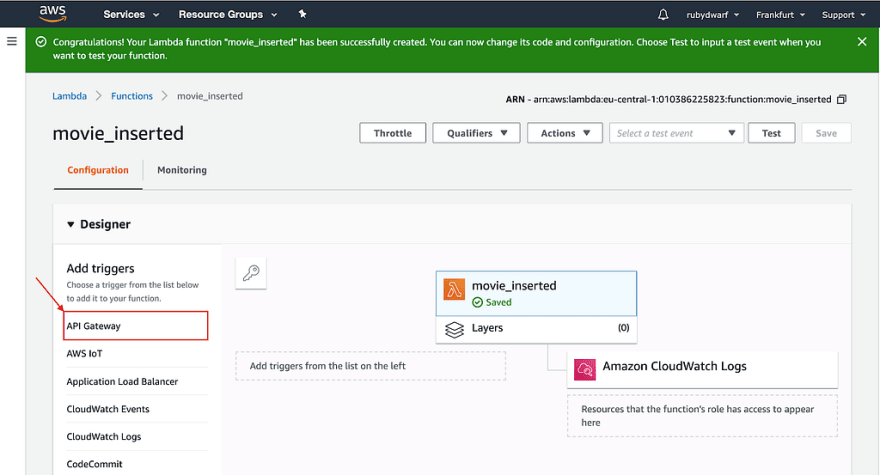This screenshot has height=475, width=880.
Task: Dismiss the green success banner
Action: pos(862,42)
